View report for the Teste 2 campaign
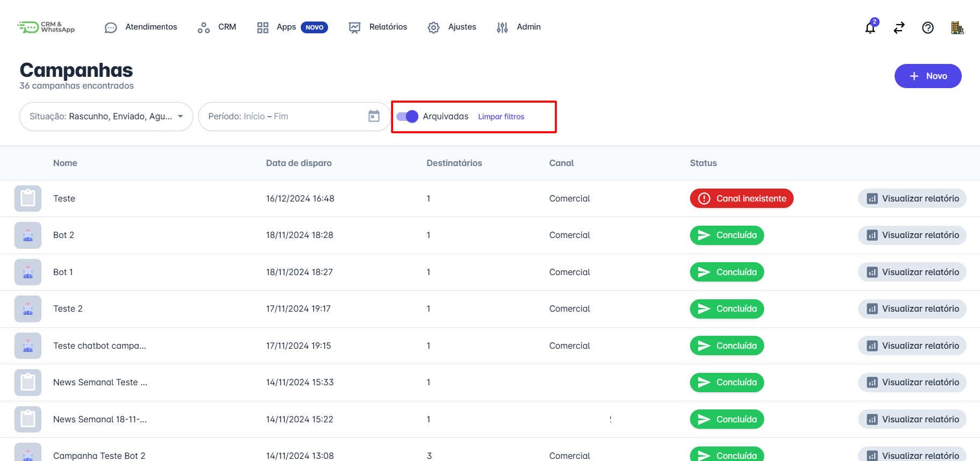This screenshot has height=461, width=980. click(x=912, y=309)
